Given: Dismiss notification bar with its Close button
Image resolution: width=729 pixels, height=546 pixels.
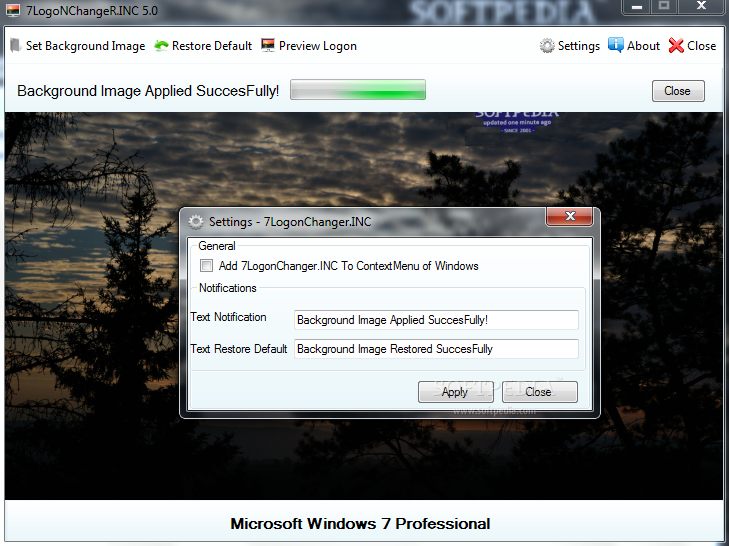Looking at the screenshot, I should pos(678,91).
